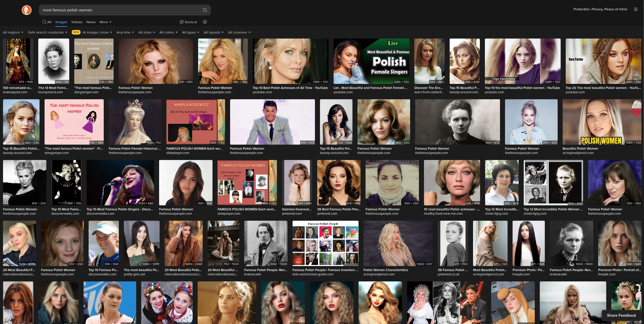The width and height of the screenshot is (644, 324).
Task: Open the Famous Polish People collage thumbnail
Action: point(326,243)
